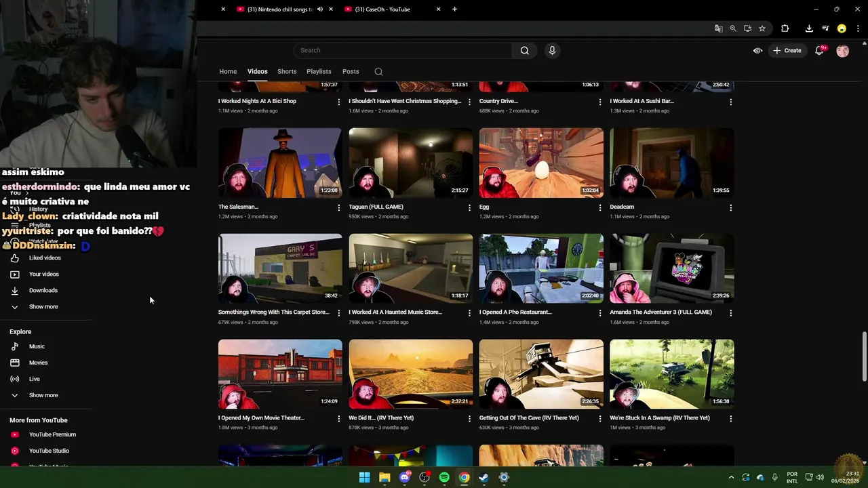The image size is (868, 488).
Task: Open options for Amanda The Adventurer 3 video
Action: 730,313
